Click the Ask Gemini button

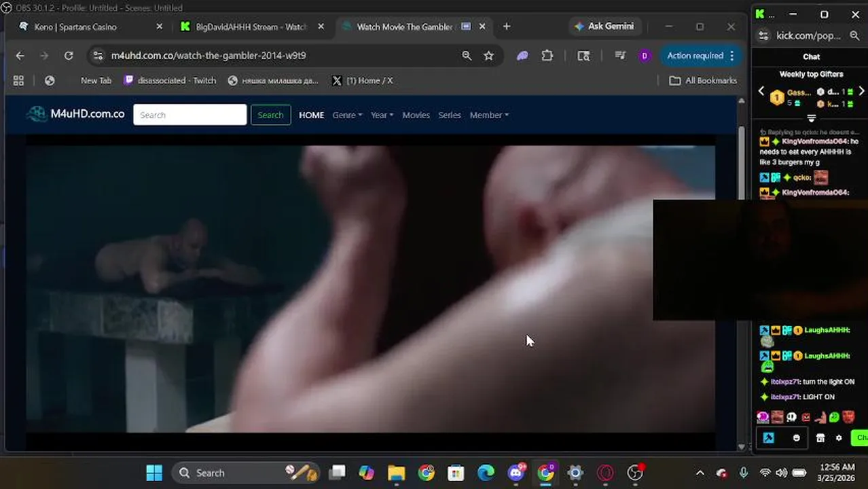603,26
